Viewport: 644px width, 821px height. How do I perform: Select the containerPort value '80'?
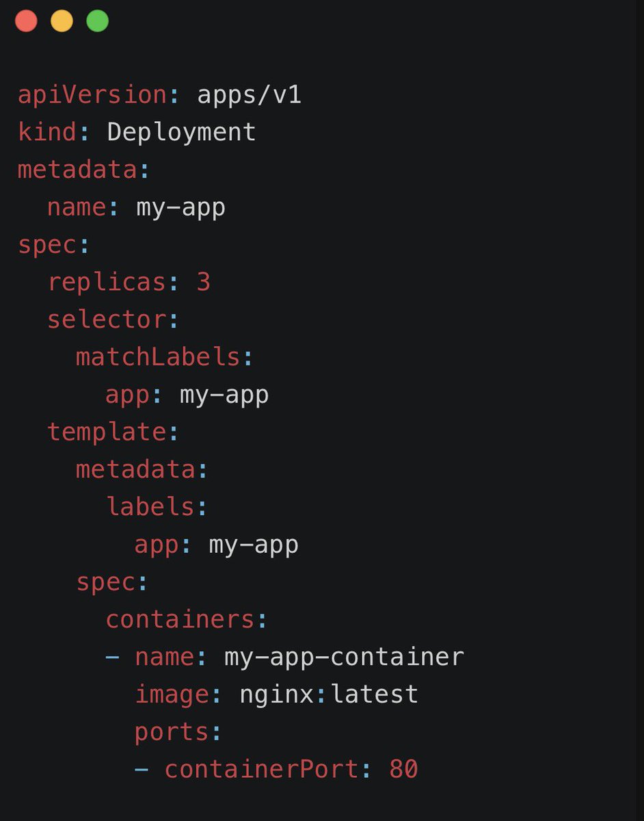(403, 769)
